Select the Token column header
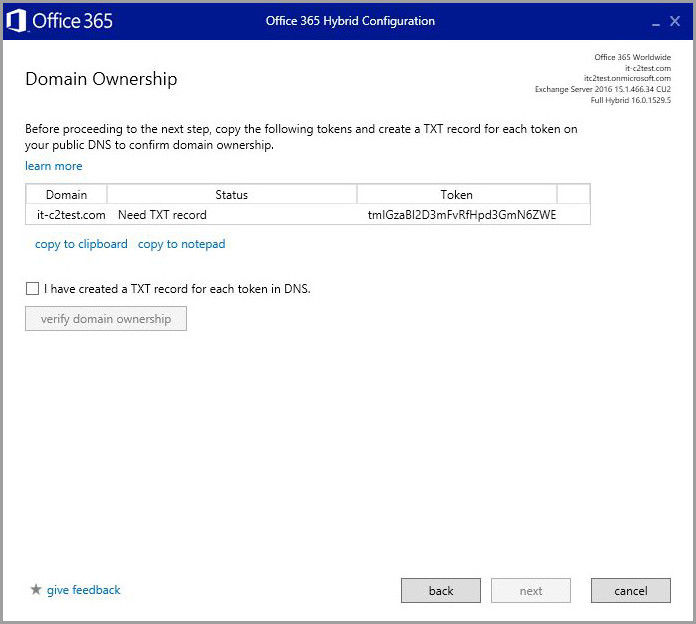 (457, 194)
